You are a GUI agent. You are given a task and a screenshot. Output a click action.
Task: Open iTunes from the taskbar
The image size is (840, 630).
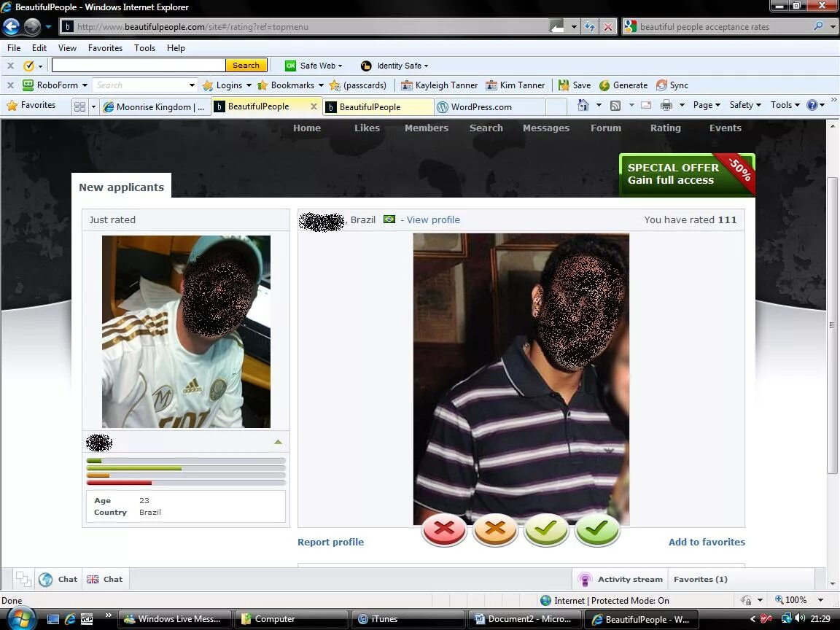407,619
